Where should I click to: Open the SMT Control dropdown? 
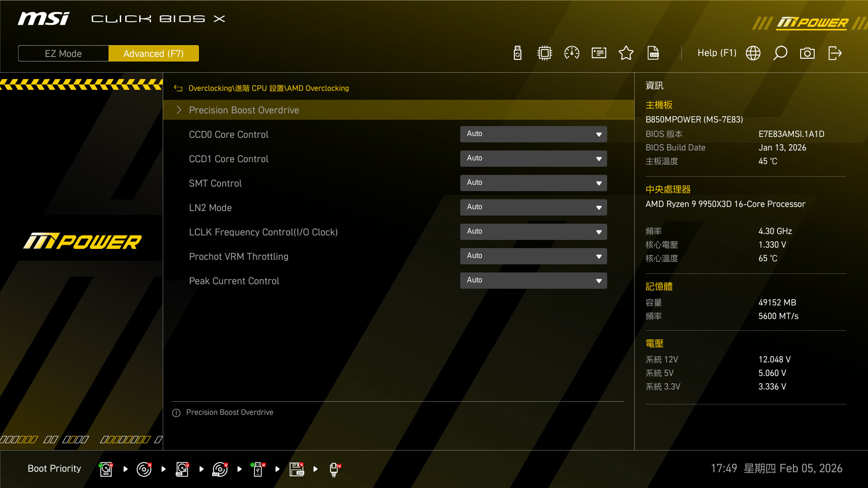533,183
